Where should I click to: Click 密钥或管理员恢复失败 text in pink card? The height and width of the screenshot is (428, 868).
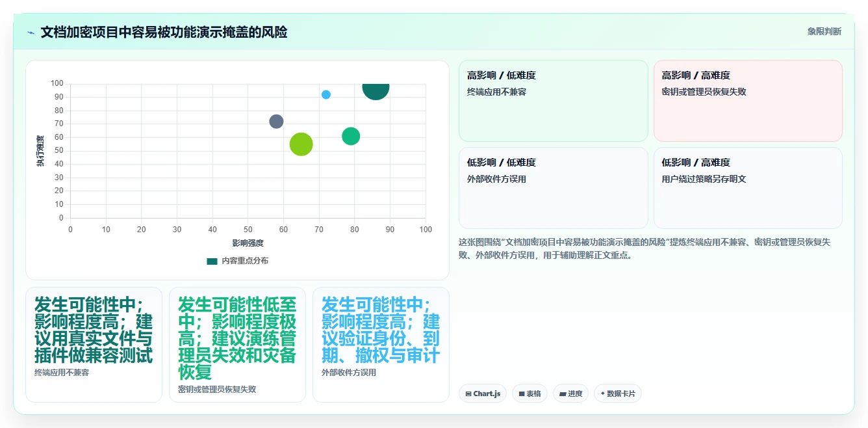[x=704, y=92]
